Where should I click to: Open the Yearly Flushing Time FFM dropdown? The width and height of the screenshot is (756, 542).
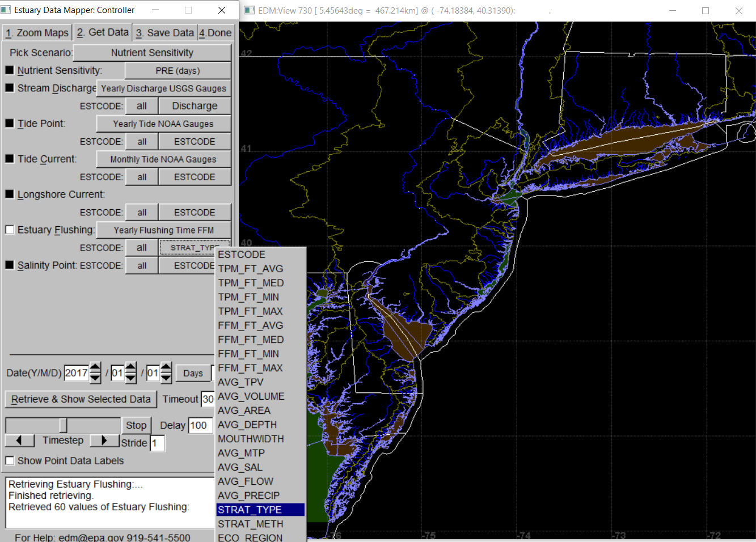[163, 230]
